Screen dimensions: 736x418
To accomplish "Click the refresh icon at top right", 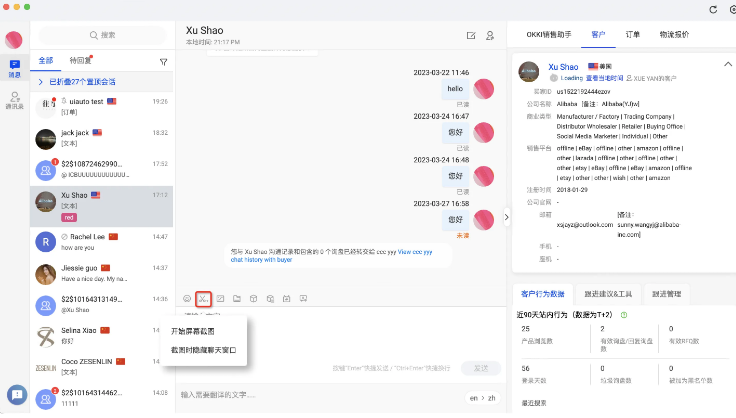I will point(712,9).
